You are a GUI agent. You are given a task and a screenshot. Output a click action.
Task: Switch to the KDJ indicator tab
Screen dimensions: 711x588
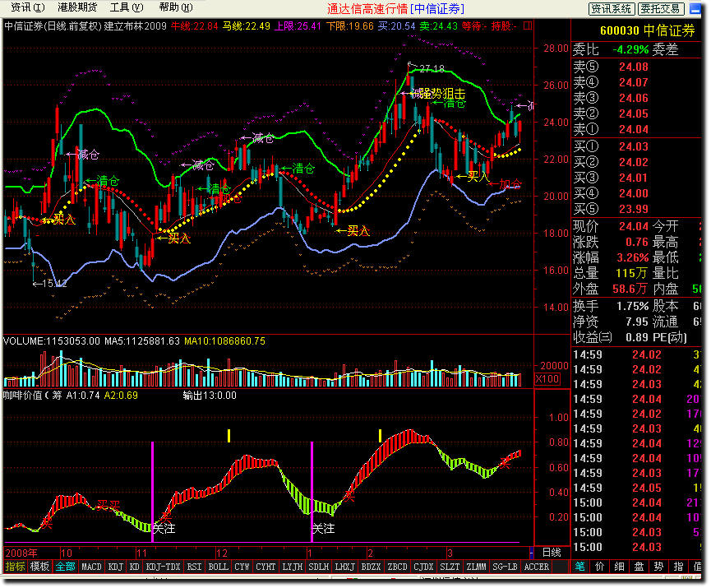(x=116, y=567)
